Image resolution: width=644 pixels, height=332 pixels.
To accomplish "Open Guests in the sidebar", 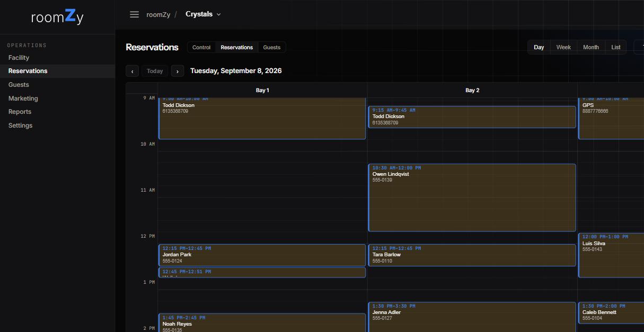I will pyautogui.click(x=57, y=85).
